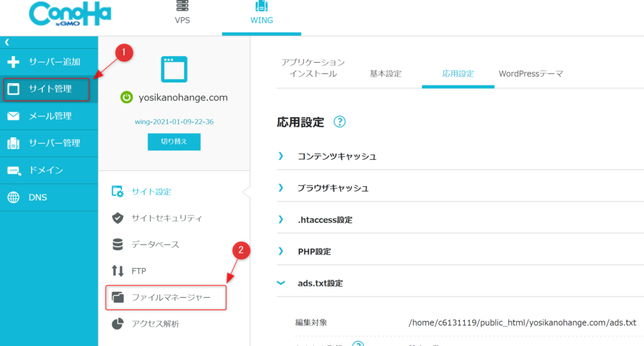Click the pie chart icon for アクセス解析
The width and height of the screenshot is (644, 346).
pos(118,323)
